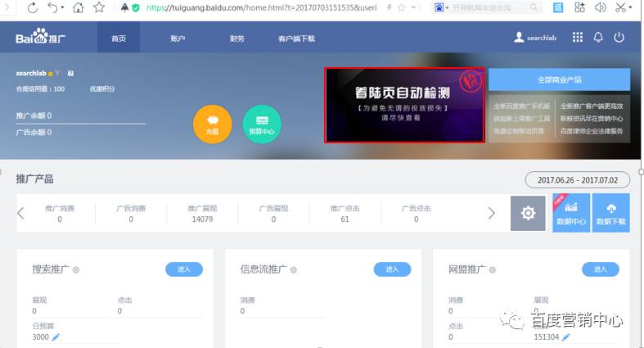This screenshot has width=644, height=348.
Task: Show next stats with right chevron
Action: coord(492,214)
